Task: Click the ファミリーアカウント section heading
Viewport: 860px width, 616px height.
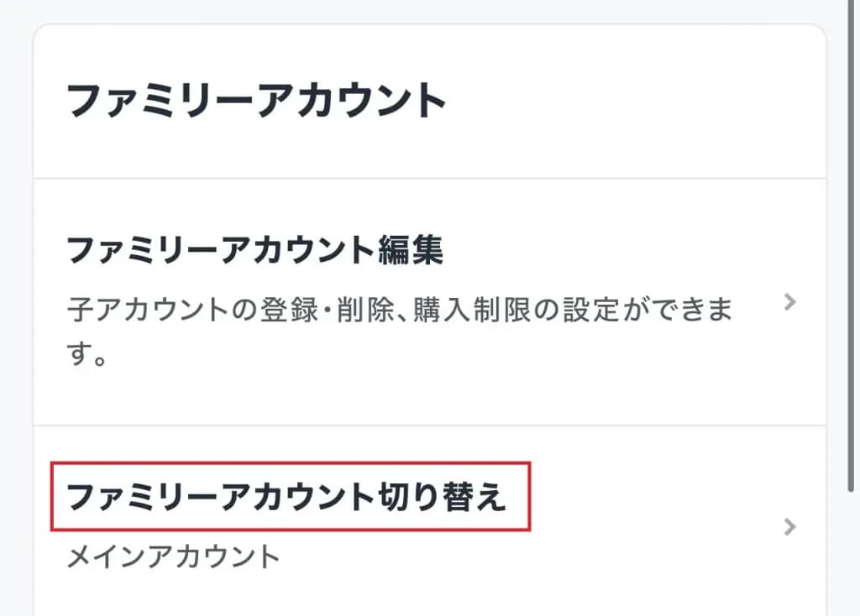Action: pyautogui.click(x=255, y=101)
